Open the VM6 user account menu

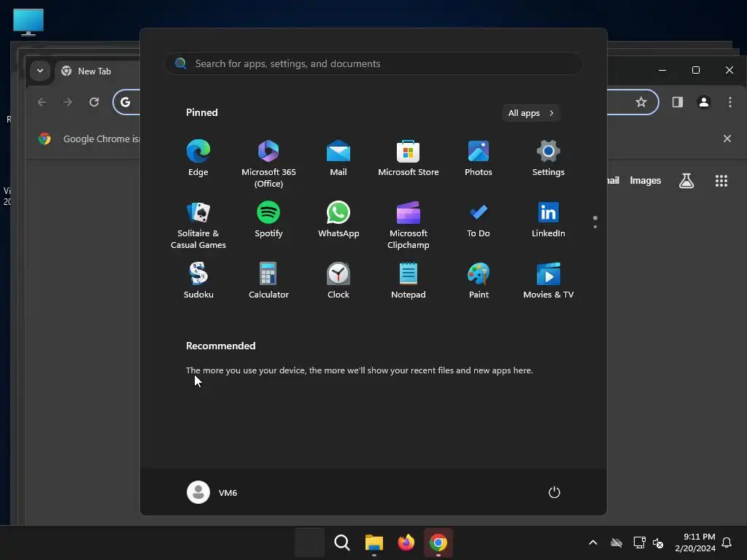pos(212,492)
